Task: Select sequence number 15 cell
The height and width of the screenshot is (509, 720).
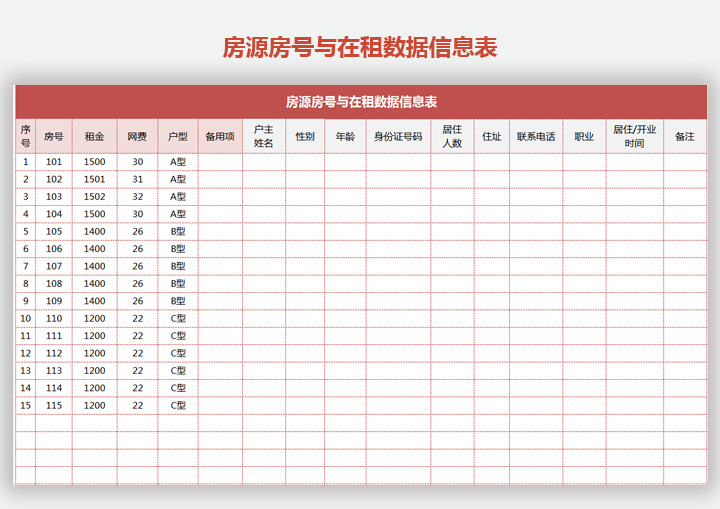Action: (26, 406)
